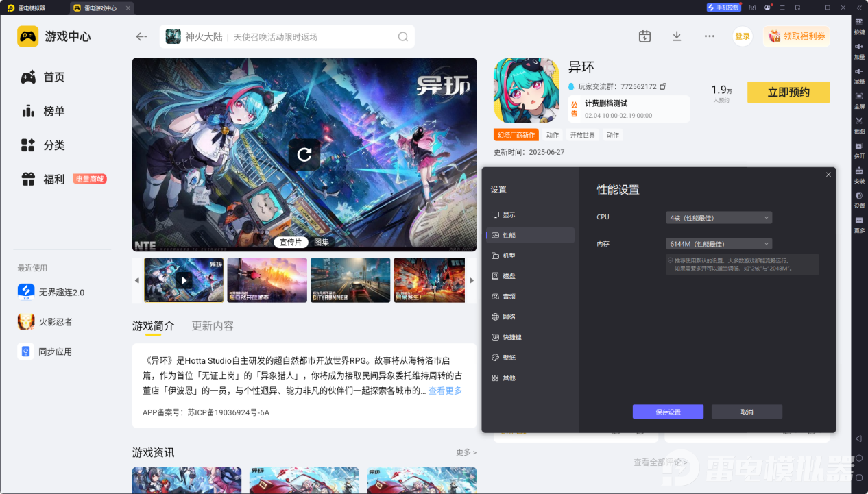This screenshot has width=868, height=494.
Task: Switch to the 更新内容 tab
Action: tap(213, 326)
